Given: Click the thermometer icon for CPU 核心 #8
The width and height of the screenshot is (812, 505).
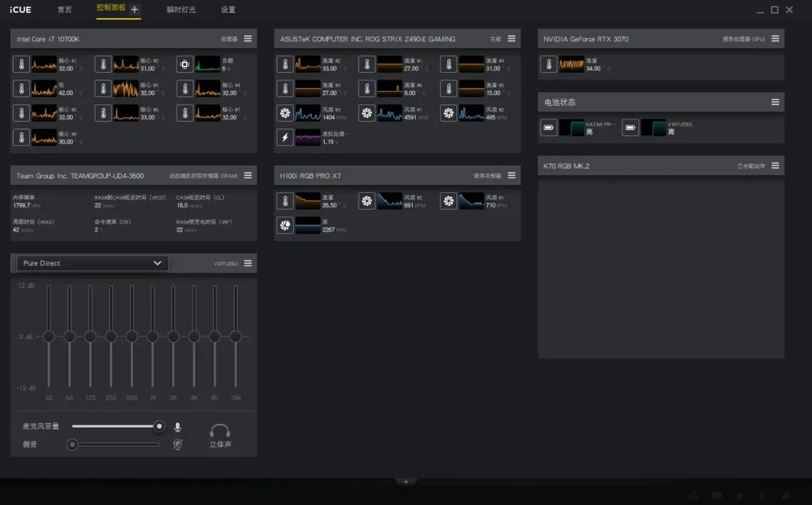Looking at the screenshot, I should click(x=21, y=138).
